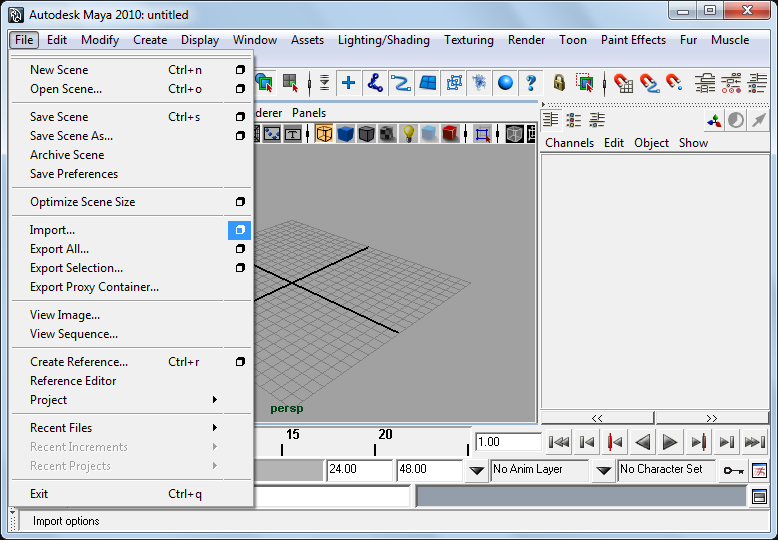Enable snap to grids magnet
Viewport: 778px width, 540px height.
[x=623, y=83]
